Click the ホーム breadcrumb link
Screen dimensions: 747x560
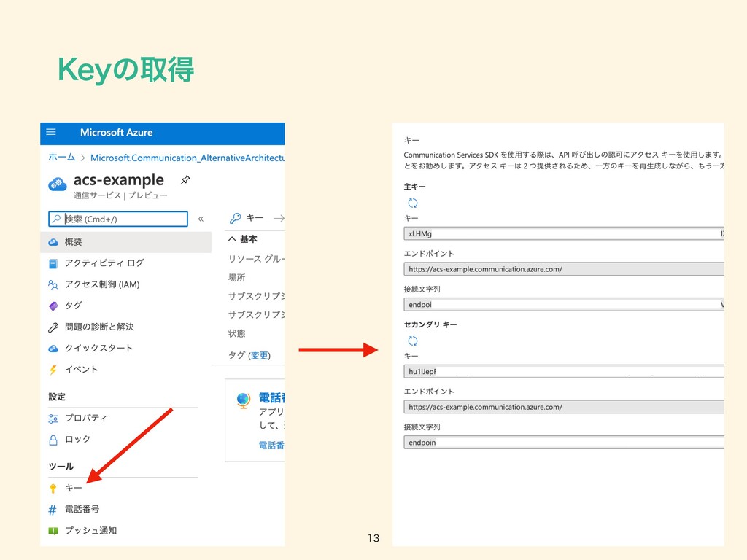(62, 157)
